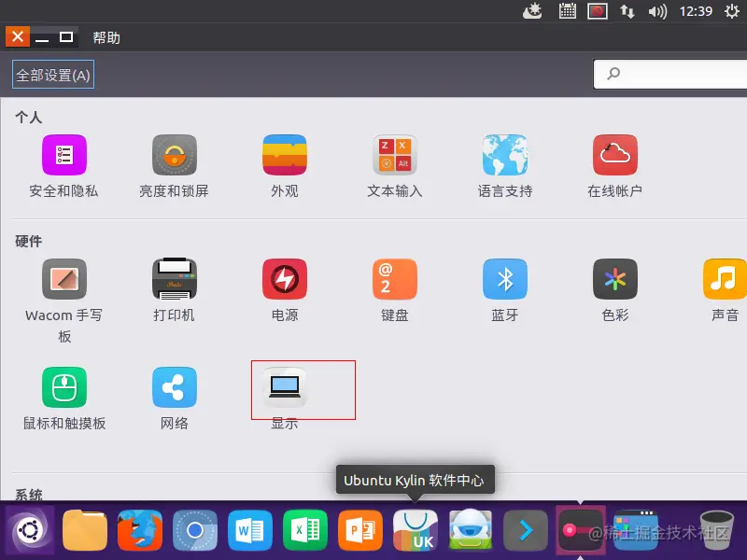Launch the PowerPoint-style presentation app from dock
Screen dimensions: 747x560
click(360, 530)
